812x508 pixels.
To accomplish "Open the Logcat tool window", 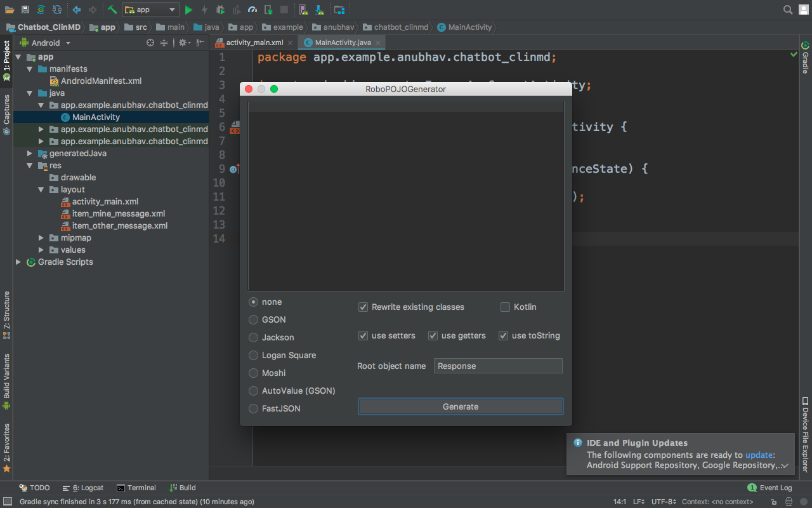I will click(x=83, y=488).
